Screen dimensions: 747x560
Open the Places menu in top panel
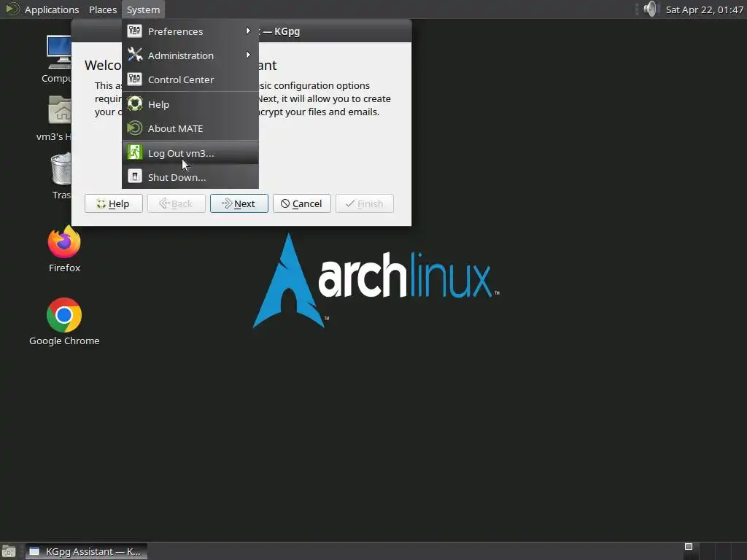(x=103, y=9)
